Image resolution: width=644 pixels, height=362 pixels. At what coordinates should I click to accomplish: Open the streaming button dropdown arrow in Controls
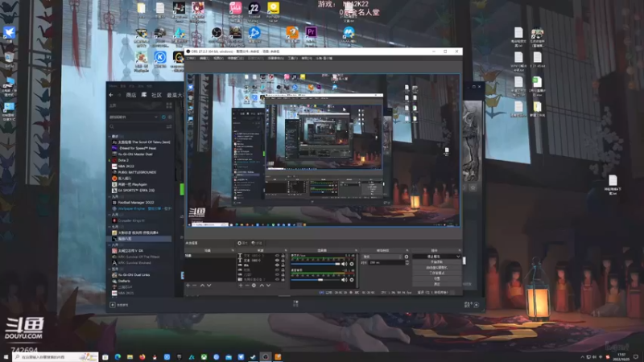(x=458, y=257)
